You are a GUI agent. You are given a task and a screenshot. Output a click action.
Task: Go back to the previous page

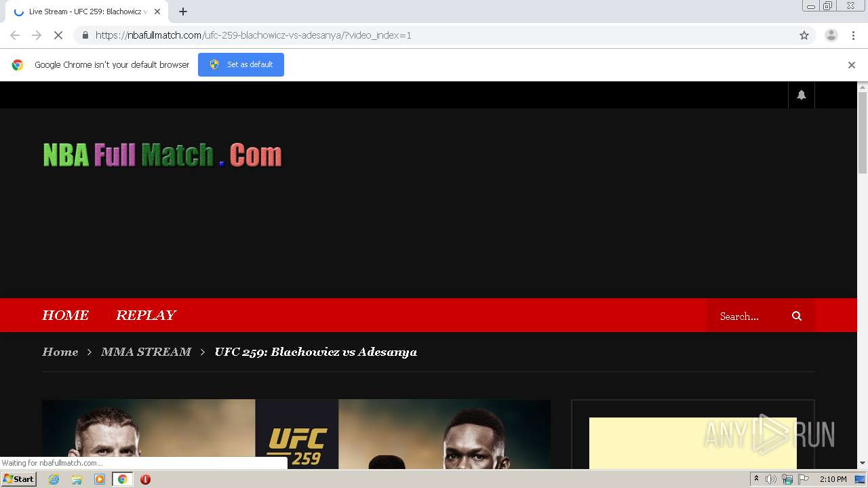(x=15, y=35)
